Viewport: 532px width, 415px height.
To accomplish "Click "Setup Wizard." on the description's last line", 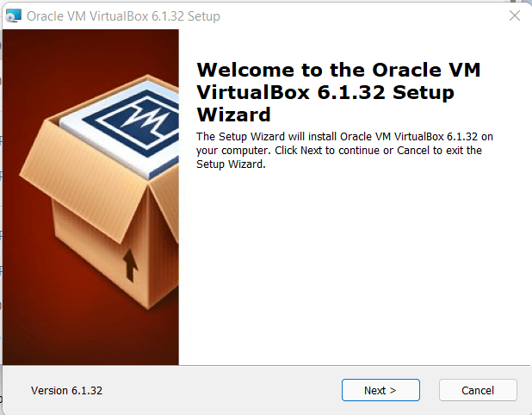I will pos(231,164).
